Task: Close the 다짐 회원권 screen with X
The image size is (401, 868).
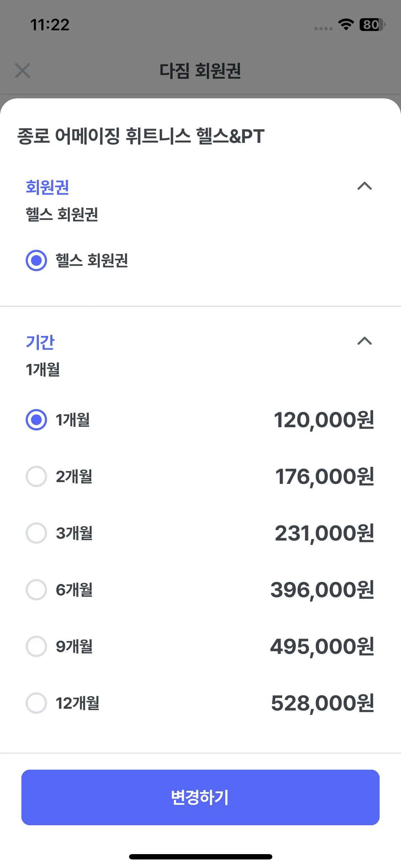Action: [22, 71]
